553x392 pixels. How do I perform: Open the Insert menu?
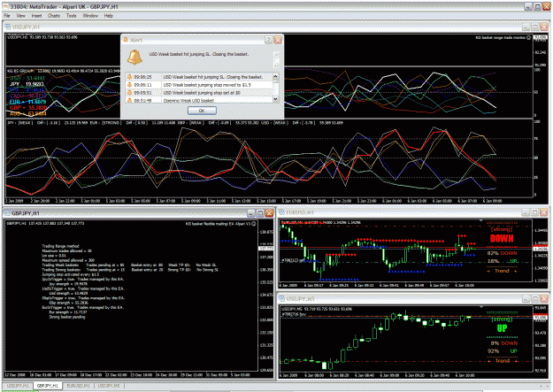36,16
